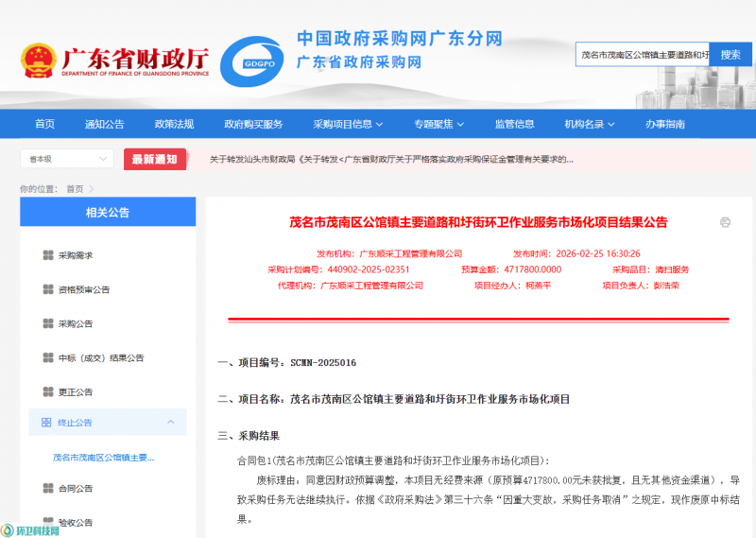Click the grid icon beside 中标(成交)结果公告
Screen dimensions: 756x538
pyautogui.click(x=48, y=358)
